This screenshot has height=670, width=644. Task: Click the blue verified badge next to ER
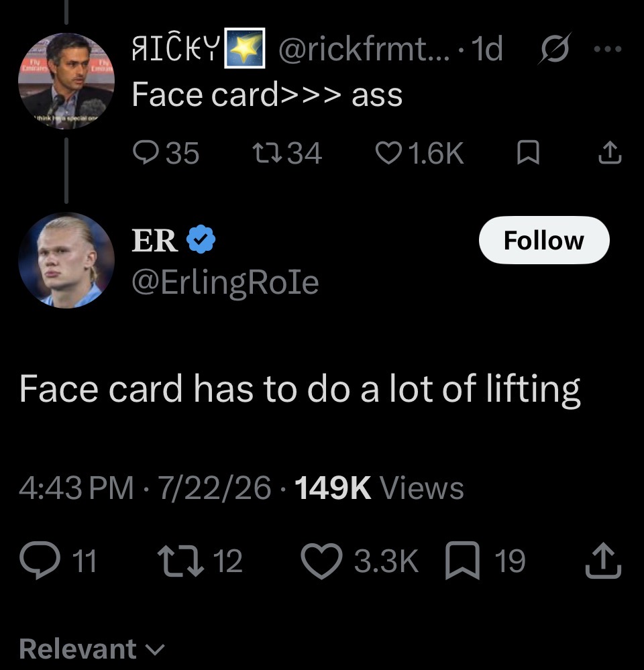[201, 239]
